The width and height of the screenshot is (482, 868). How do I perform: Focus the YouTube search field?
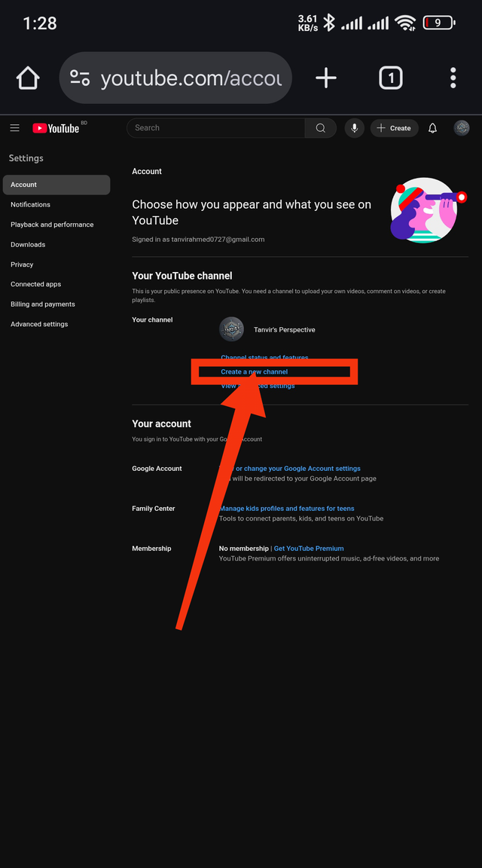[216, 128]
